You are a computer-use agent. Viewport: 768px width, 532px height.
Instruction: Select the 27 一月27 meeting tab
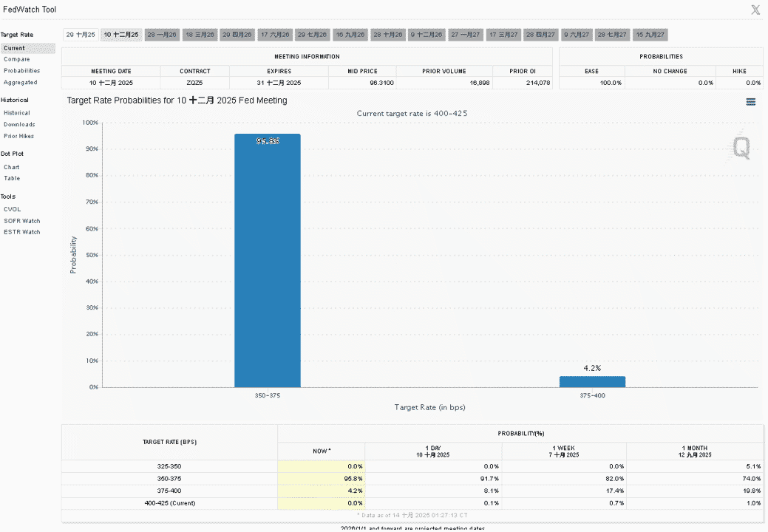(466, 35)
